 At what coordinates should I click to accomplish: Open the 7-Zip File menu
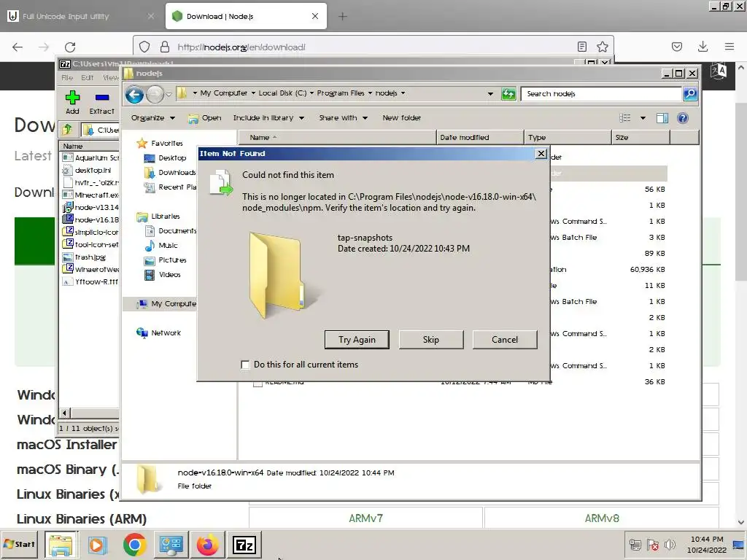[67, 77]
